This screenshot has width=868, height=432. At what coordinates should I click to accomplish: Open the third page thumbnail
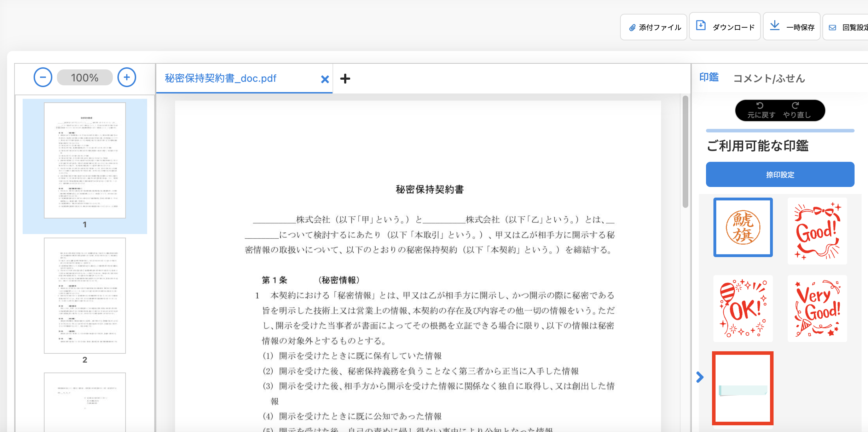point(85,402)
